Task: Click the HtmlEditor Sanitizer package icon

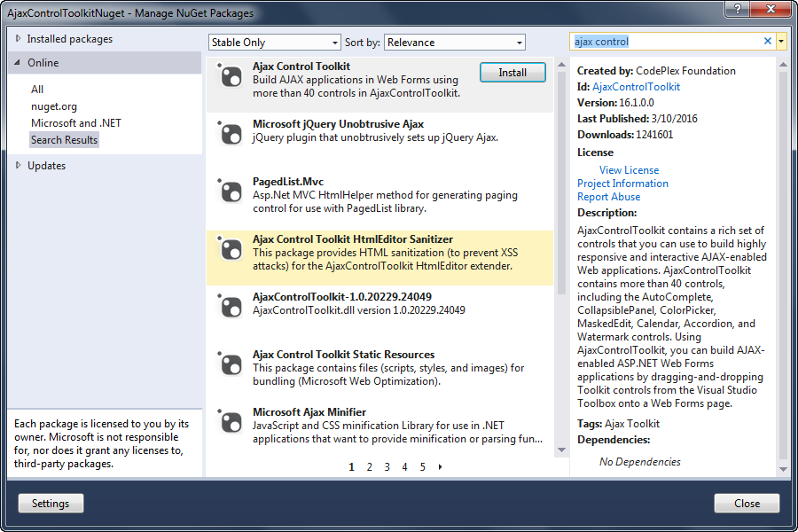Action: tap(231, 249)
